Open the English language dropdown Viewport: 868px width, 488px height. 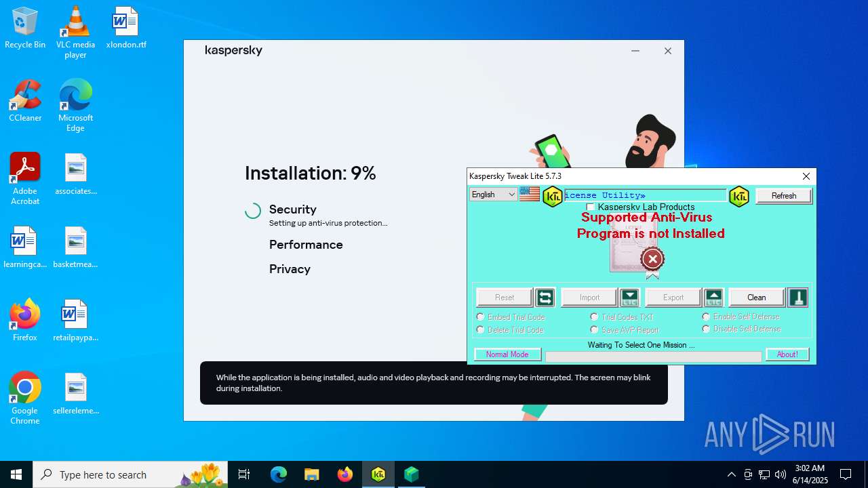(x=494, y=195)
